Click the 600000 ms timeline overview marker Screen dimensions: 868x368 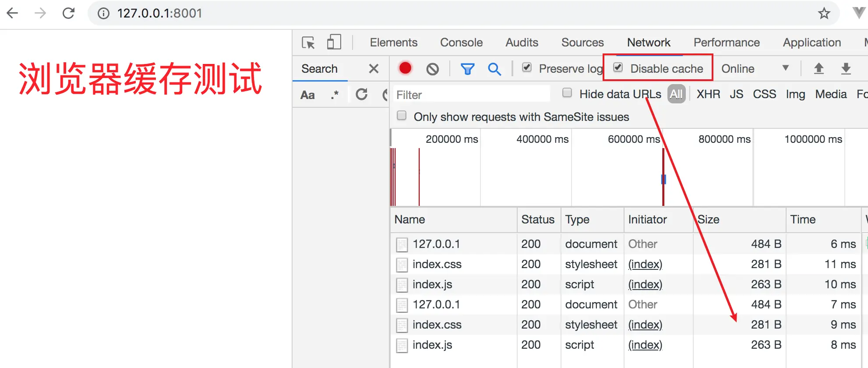tap(634, 139)
